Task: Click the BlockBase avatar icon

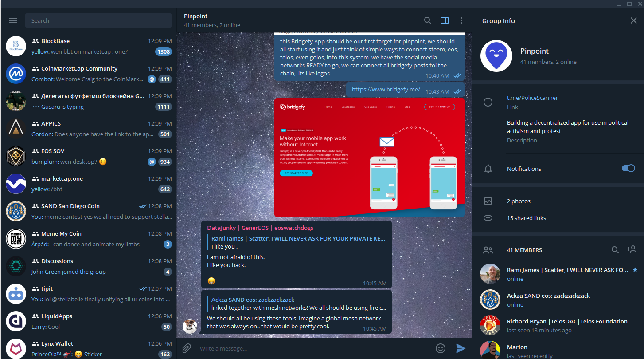Action: click(16, 46)
